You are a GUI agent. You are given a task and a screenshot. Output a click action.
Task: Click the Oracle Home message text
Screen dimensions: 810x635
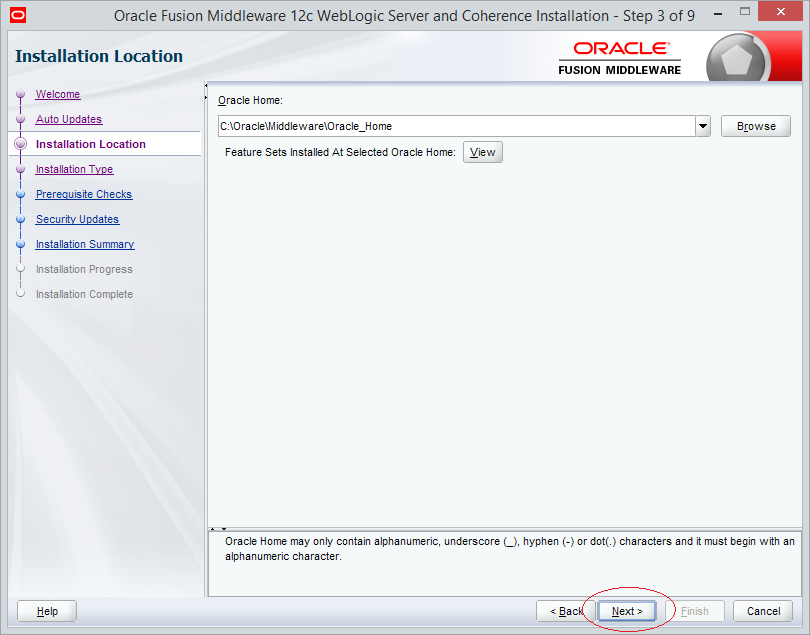tap(509, 549)
